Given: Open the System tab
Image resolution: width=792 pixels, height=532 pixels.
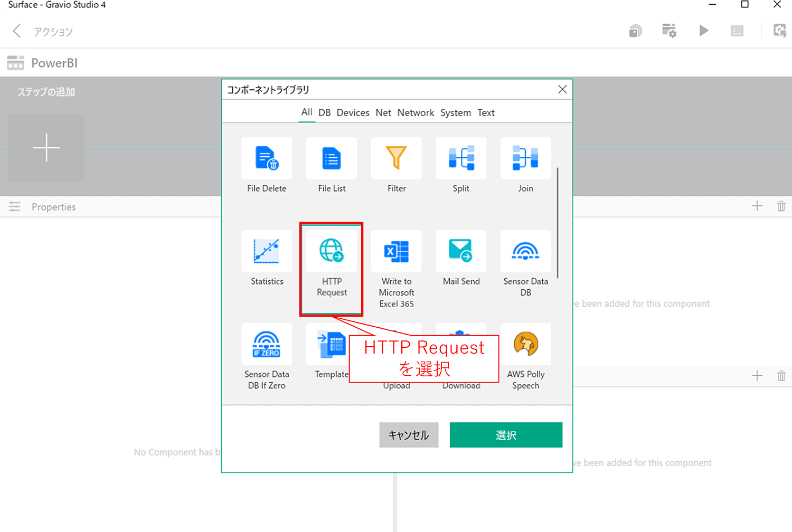Looking at the screenshot, I should pos(456,112).
